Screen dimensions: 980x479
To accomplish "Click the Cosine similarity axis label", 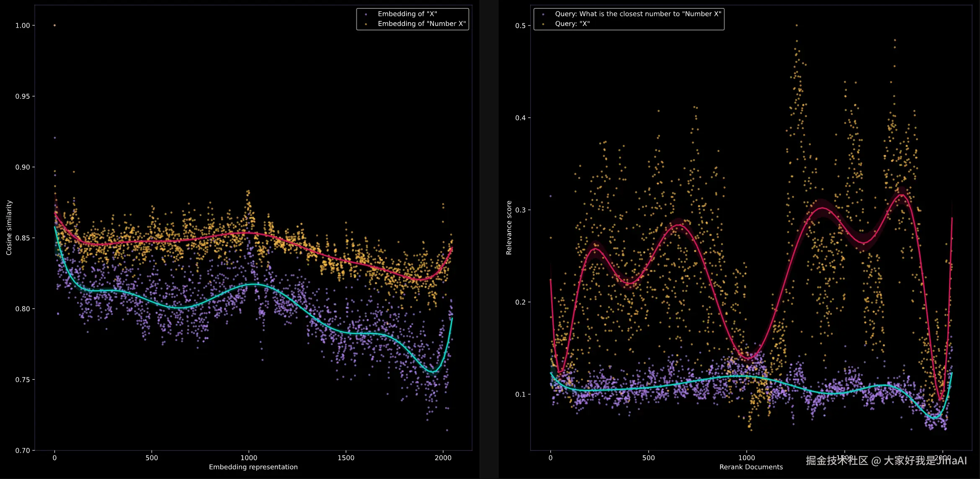I will click(x=9, y=227).
